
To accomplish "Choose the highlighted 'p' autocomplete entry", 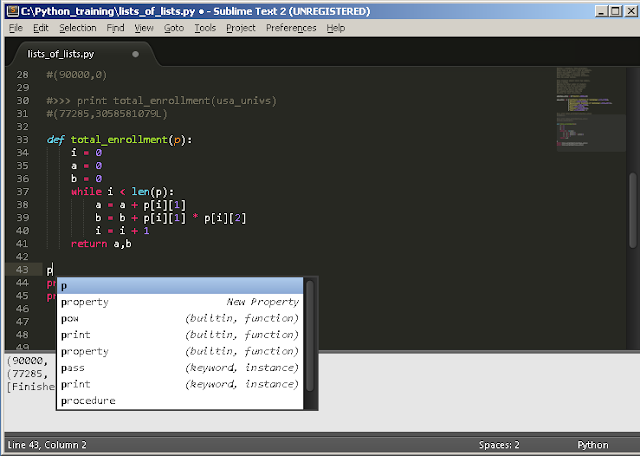I will pyautogui.click(x=180, y=285).
